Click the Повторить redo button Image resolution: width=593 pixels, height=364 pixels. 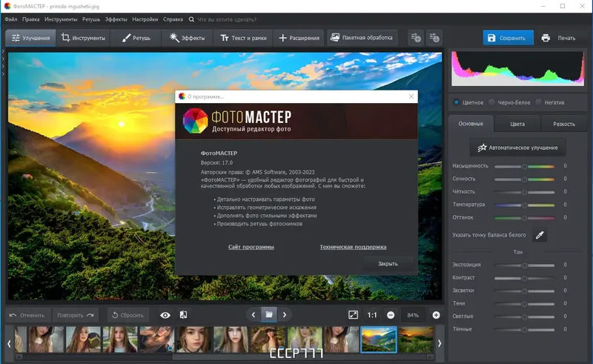pos(76,315)
